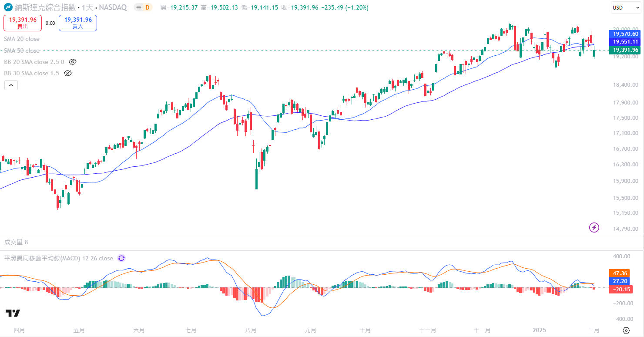Click the 十二月 label on time axis
Viewport: 644px width, 337px height.
(482, 330)
